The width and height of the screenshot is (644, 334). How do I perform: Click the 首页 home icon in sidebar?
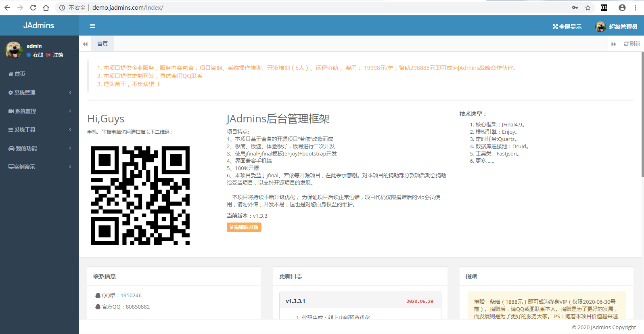[x=11, y=74]
